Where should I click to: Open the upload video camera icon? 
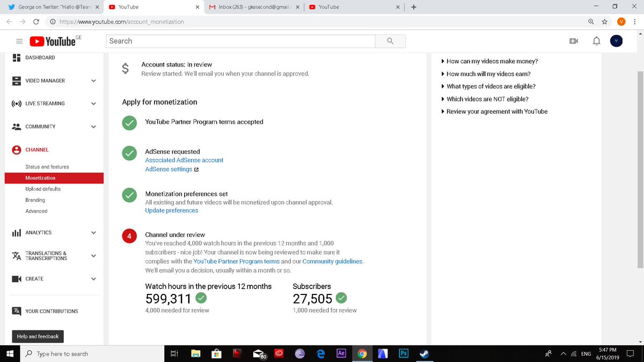pos(574,41)
